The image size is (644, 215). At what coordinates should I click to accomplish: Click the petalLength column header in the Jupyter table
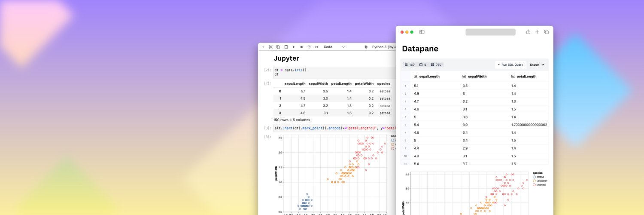click(341, 84)
